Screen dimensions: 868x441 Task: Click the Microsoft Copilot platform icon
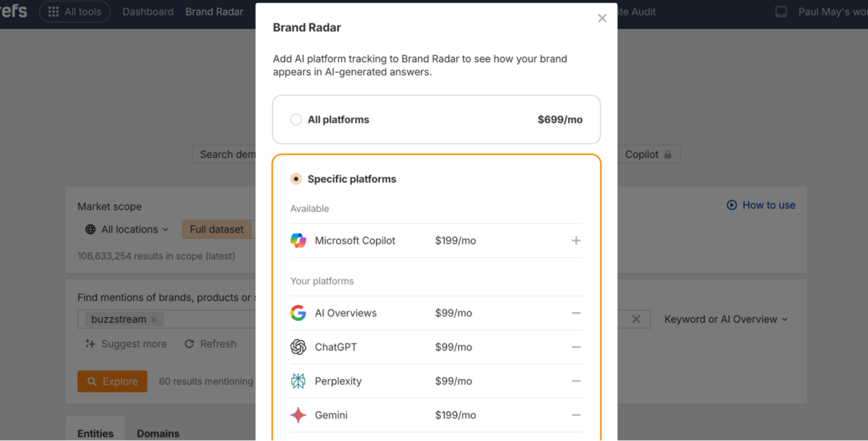coord(299,240)
